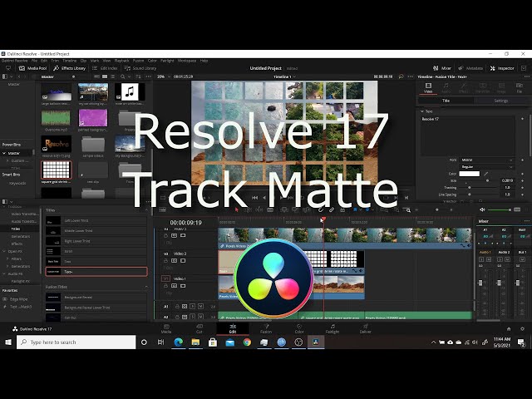Open Microsoft Edge from taskbar
The width and height of the screenshot is (532, 399).
pos(179,342)
